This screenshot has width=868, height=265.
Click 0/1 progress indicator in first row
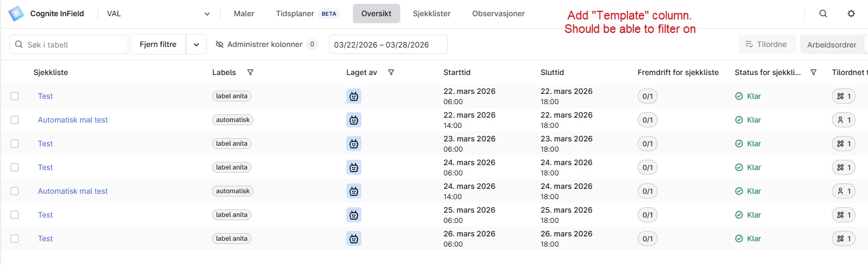point(647,97)
